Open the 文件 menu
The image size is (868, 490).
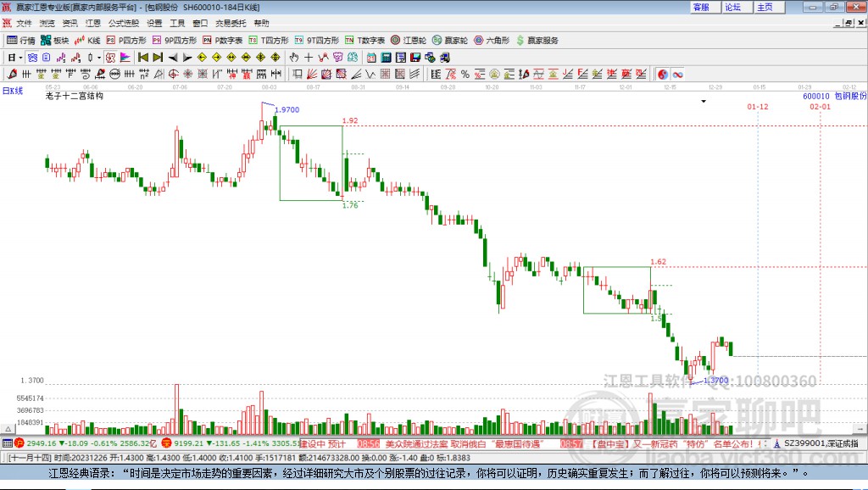(24, 23)
